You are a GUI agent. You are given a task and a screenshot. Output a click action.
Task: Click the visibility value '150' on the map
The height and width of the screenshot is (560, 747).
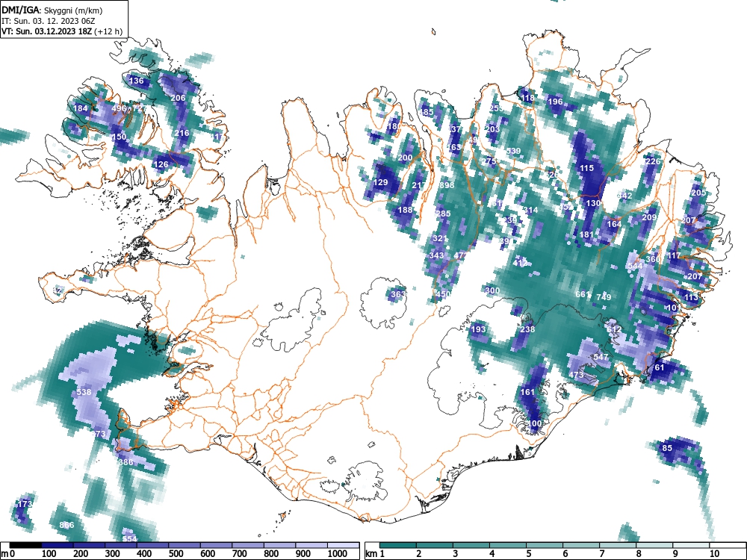tap(119, 137)
